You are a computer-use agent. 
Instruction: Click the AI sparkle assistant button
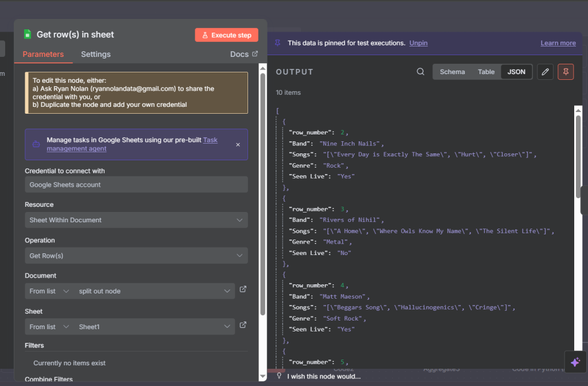point(575,362)
